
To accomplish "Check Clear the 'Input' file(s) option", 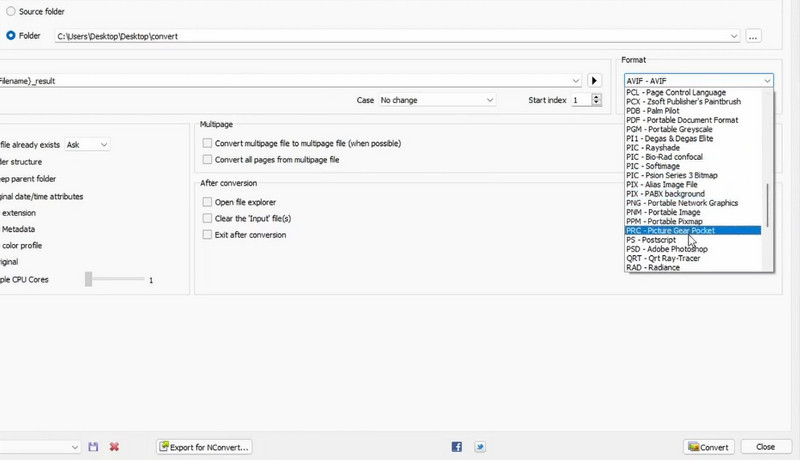I will pos(207,218).
